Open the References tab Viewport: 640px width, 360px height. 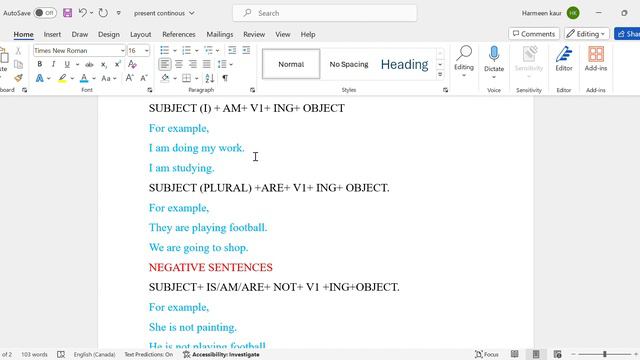(179, 34)
